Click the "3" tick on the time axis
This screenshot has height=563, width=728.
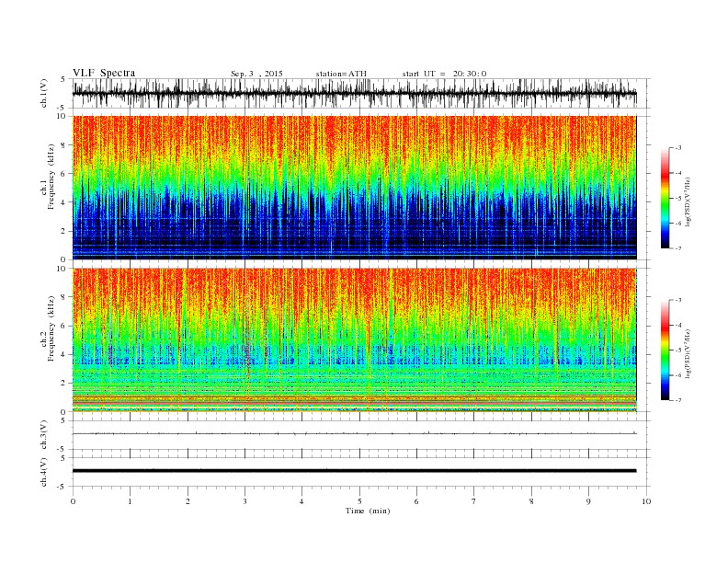(245, 501)
